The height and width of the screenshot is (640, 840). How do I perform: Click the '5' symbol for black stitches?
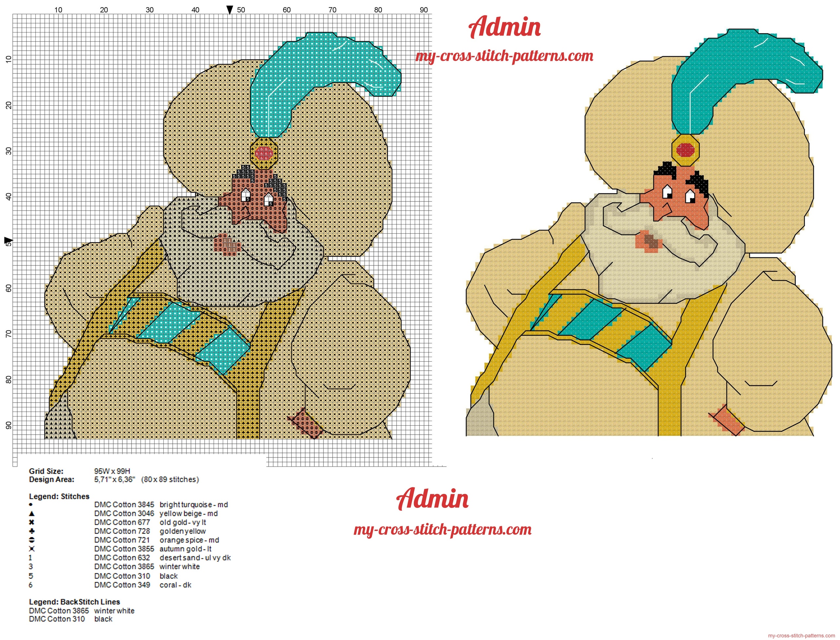(x=31, y=576)
